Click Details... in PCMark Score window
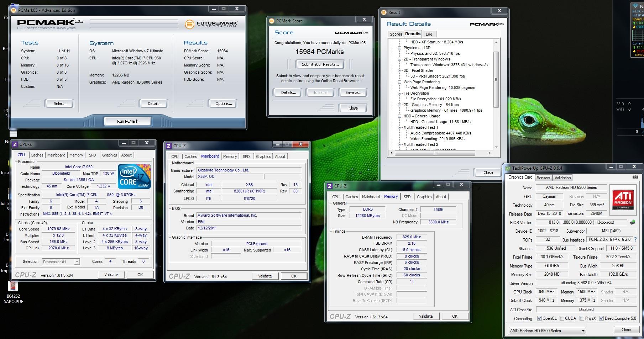This screenshot has height=339, width=644. tap(288, 92)
